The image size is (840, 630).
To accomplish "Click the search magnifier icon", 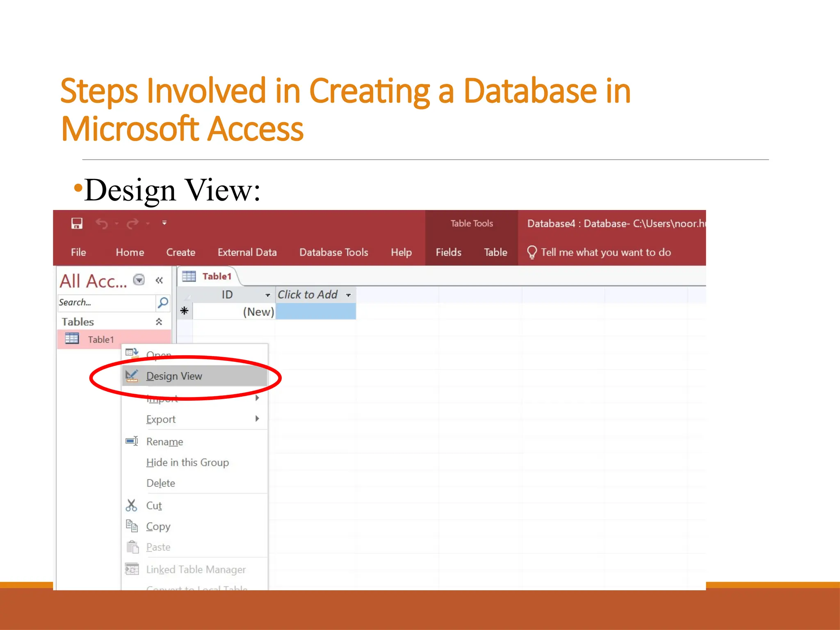I will [x=163, y=303].
